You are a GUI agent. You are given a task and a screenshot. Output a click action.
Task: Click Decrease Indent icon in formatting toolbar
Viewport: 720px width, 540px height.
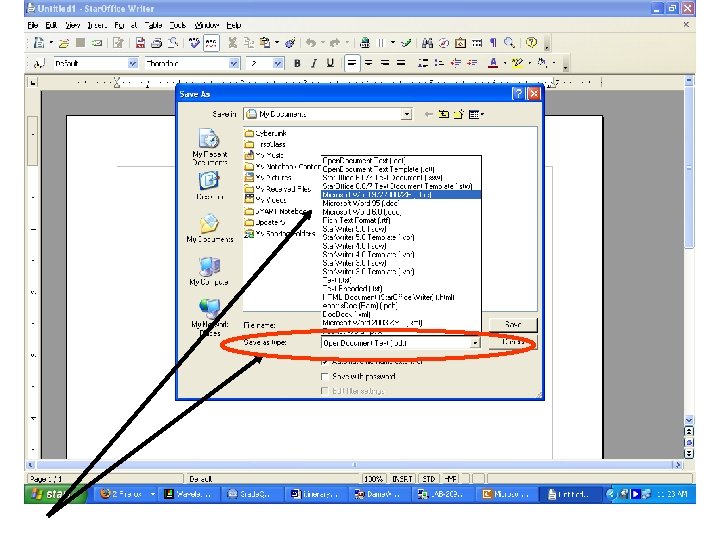456,63
